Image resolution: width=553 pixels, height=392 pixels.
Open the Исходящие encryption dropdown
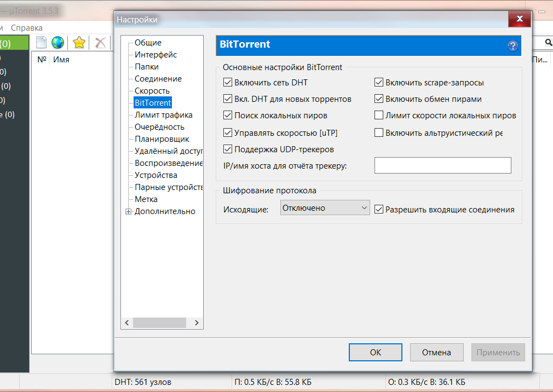325,208
